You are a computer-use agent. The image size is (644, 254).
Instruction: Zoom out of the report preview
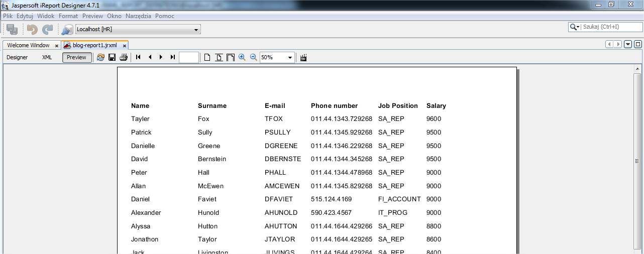[254, 57]
